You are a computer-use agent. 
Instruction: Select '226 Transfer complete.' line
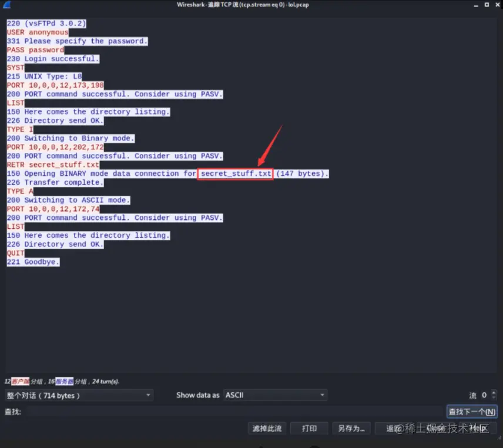pos(55,183)
